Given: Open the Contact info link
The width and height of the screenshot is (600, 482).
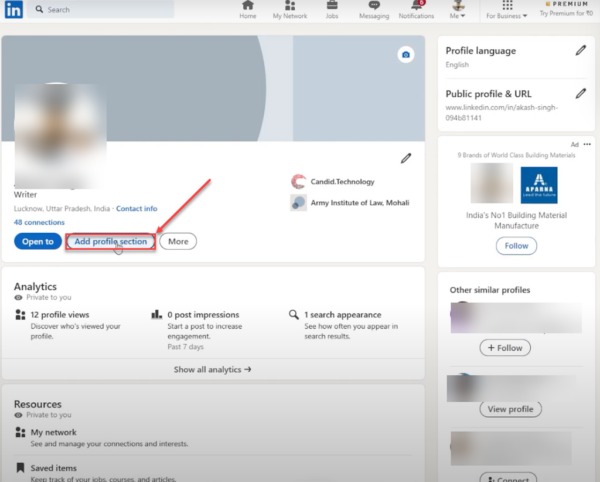Looking at the screenshot, I should (136, 208).
